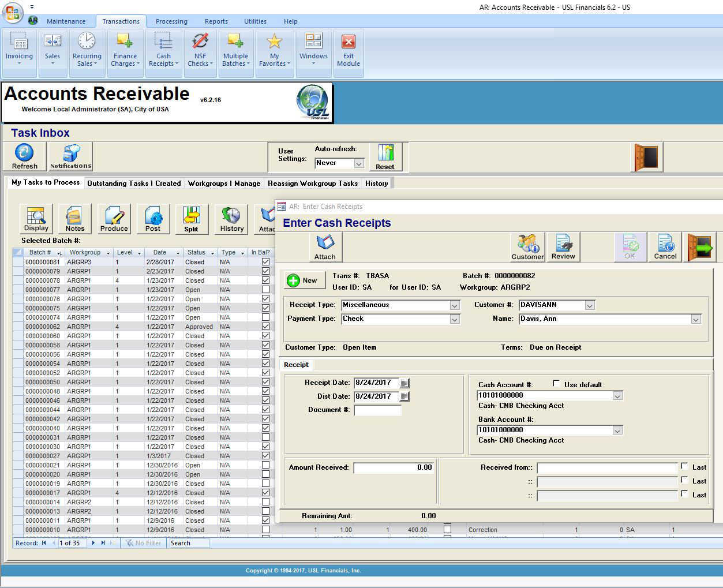This screenshot has height=588, width=723.
Task: Toggle In Bal checkbox for batch 0000000081
Action: (265, 262)
